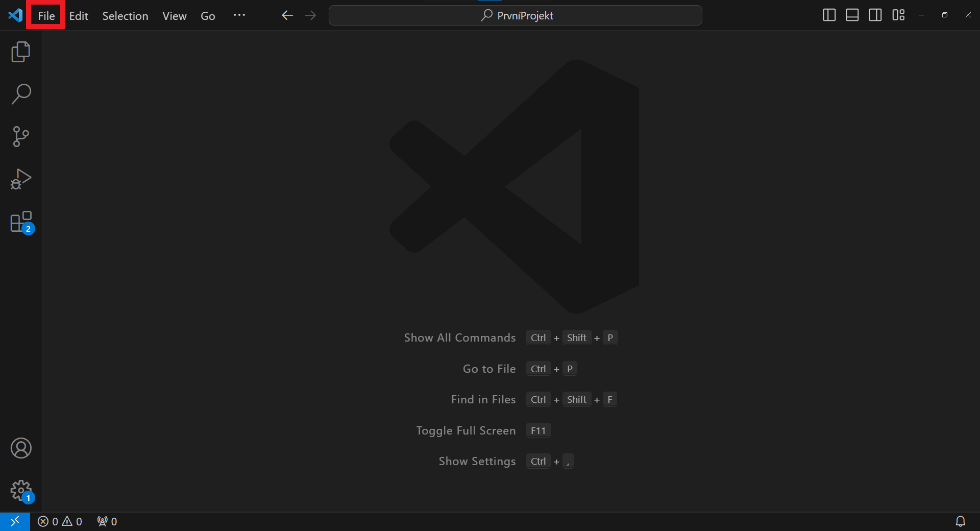Toggle the secondary sidebar visibility
The width and height of the screenshot is (980, 531).
point(875,15)
